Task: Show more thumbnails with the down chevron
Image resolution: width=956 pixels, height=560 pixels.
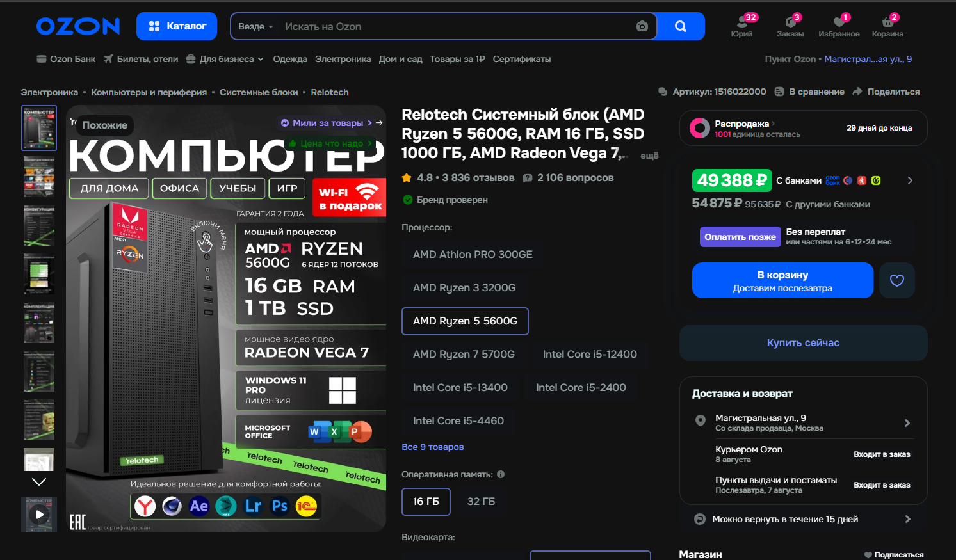Action: tap(39, 481)
